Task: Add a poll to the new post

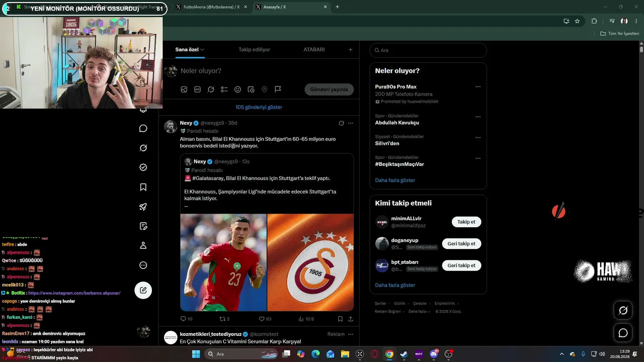Action: pos(224,89)
